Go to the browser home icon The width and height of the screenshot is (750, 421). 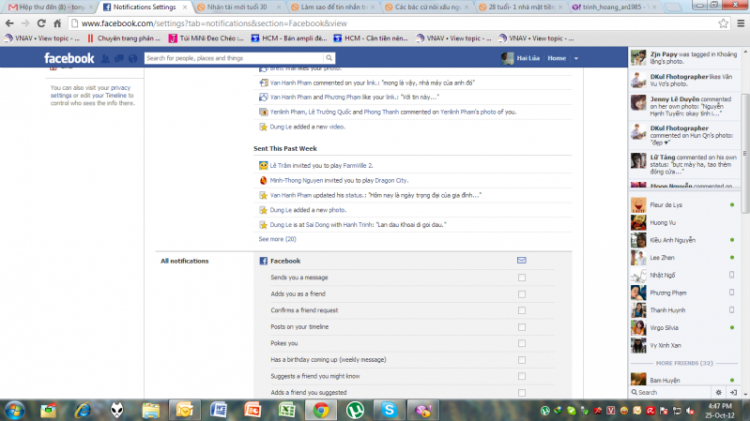(57, 23)
